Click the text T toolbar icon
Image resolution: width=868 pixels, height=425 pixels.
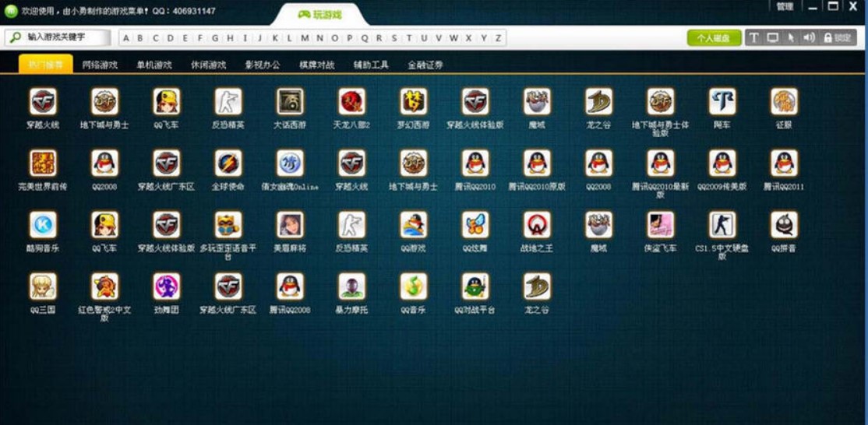click(x=754, y=37)
